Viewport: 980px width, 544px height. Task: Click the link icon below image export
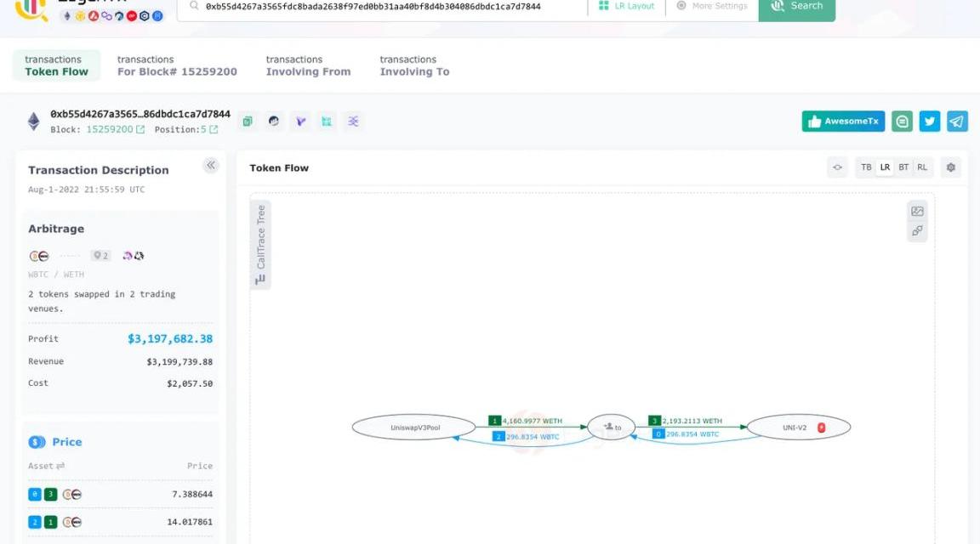[917, 231]
